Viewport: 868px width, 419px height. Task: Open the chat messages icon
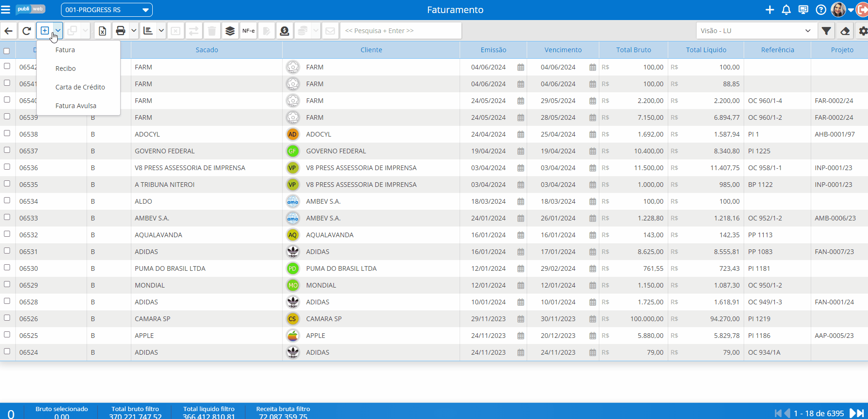point(803,10)
